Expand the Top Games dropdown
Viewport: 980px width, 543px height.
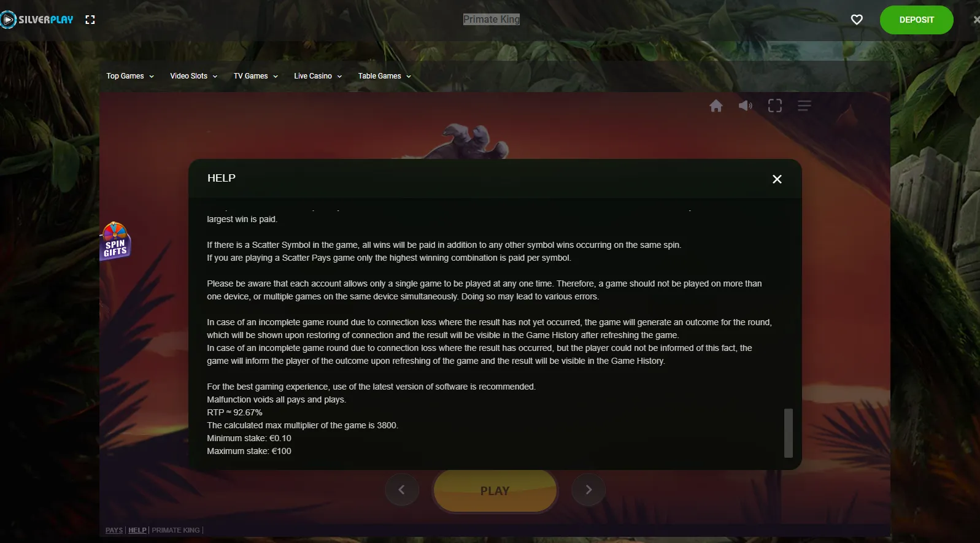click(x=130, y=76)
